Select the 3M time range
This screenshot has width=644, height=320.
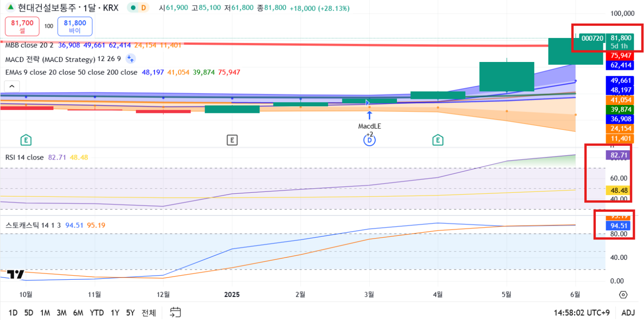[62, 313]
